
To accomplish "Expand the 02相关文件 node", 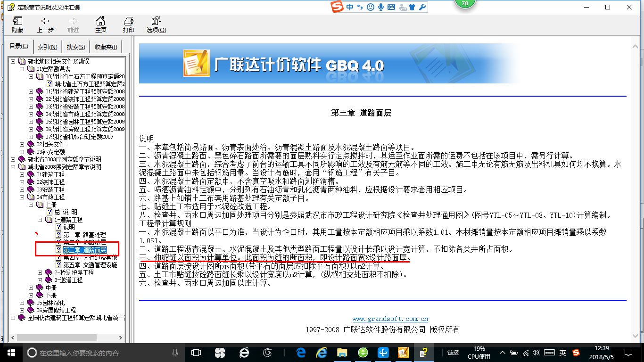I will (22, 144).
